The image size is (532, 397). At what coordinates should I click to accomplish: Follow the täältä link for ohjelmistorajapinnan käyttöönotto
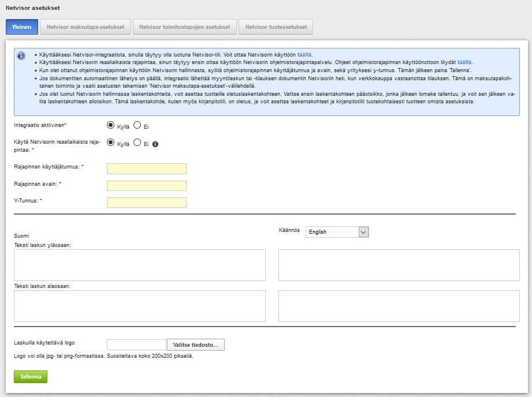(464, 62)
